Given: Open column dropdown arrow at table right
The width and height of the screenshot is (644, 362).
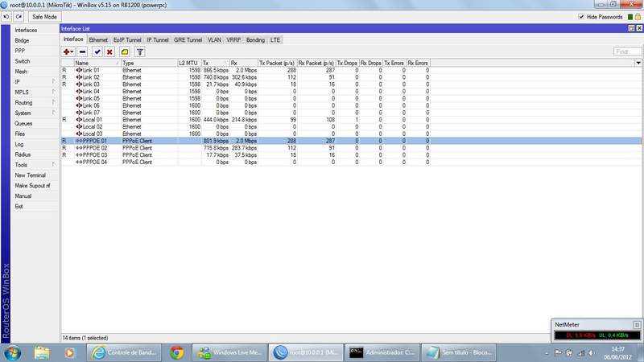Looking at the screenshot, I should (638, 63).
